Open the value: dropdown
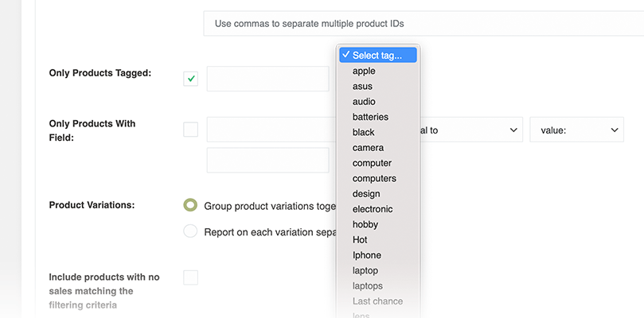This screenshot has width=644, height=318. (x=576, y=130)
